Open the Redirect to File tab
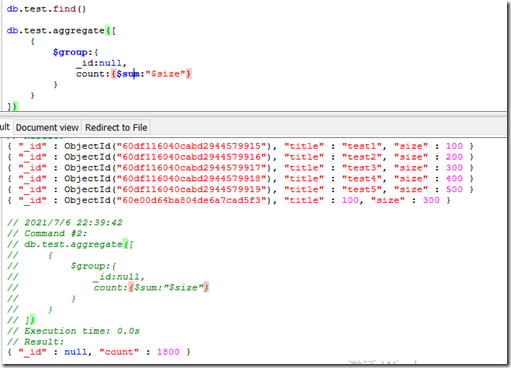Viewport: 511px width, 368px height. pyautogui.click(x=116, y=128)
